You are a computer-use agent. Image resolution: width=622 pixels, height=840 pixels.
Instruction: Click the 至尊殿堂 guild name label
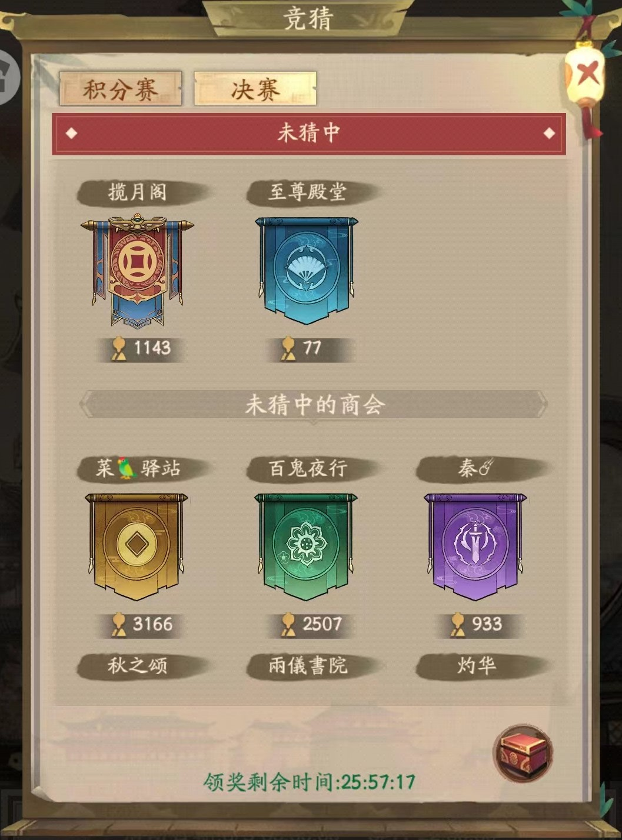click(307, 192)
